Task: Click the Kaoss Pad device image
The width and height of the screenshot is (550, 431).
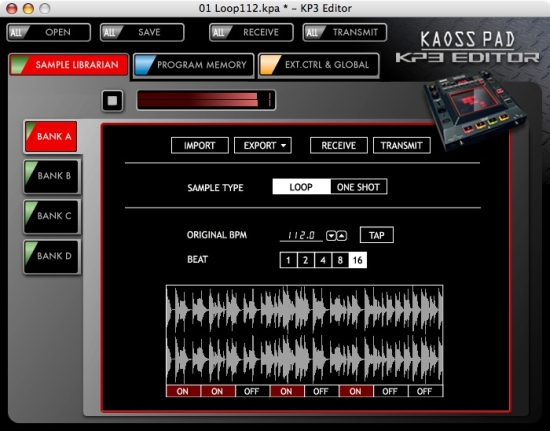Action: 476,110
